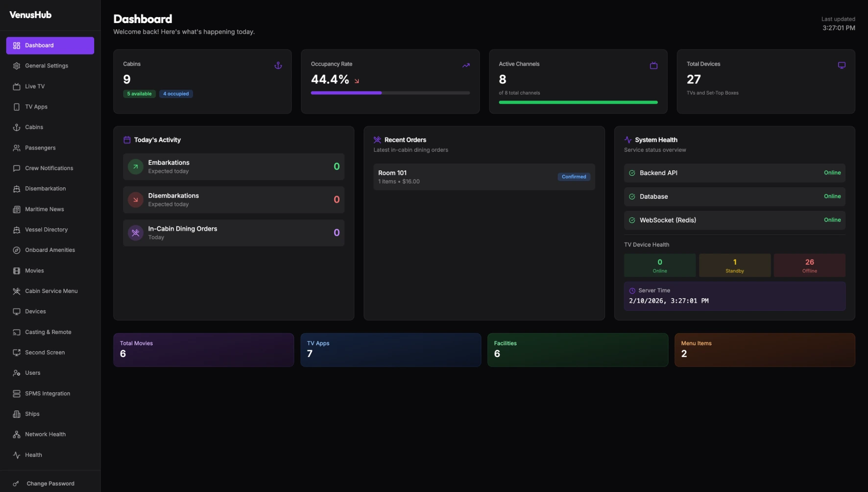
Task: Click the Maritime News icon in the sidebar
Action: point(16,209)
